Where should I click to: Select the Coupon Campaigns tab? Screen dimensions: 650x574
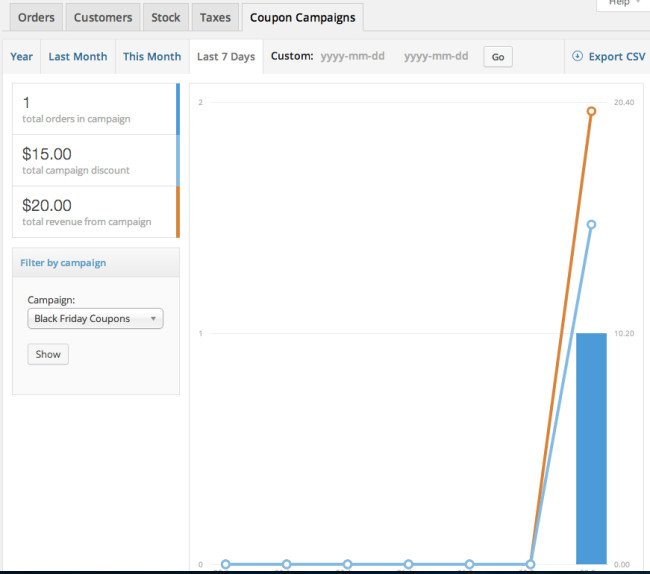[x=302, y=18]
